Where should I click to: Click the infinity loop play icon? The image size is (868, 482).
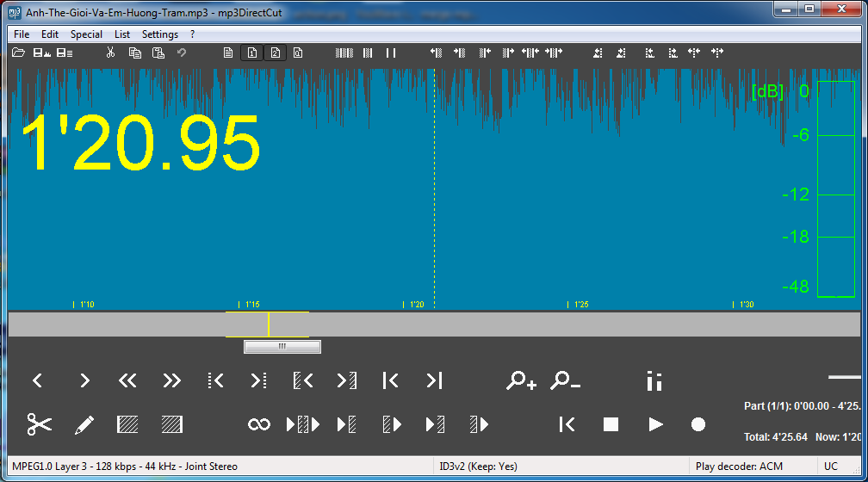tap(258, 424)
